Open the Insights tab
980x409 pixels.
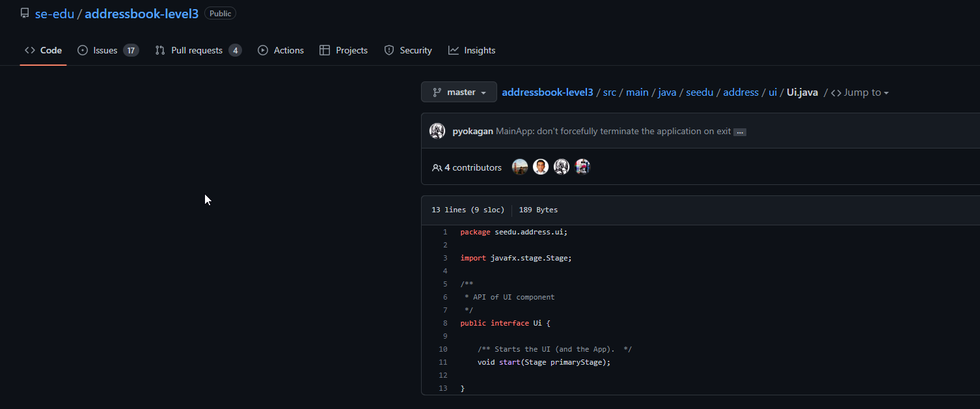coord(472,50)
